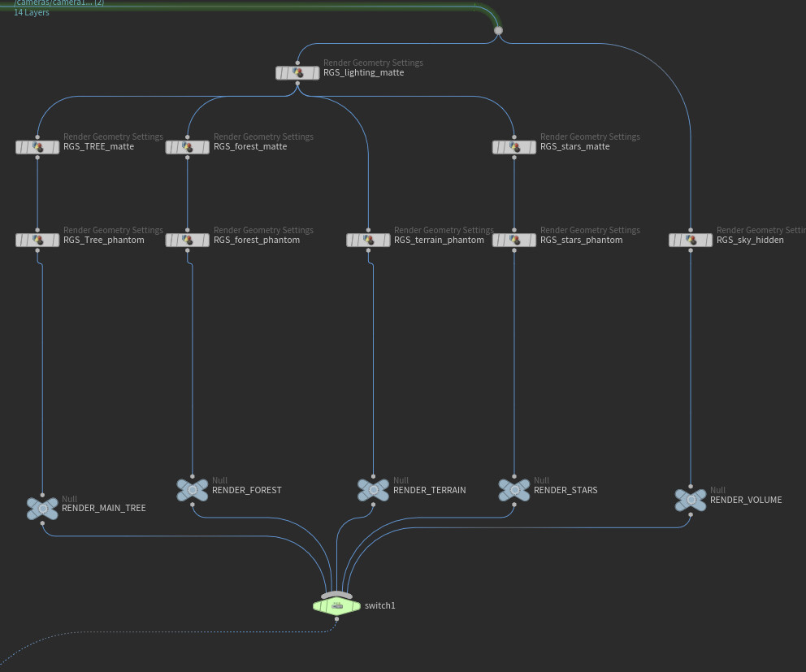Select the RENDER_MAIN_TREE null node icon
Image resolution: width=806 pixels, height=672 pixels.
43,509
